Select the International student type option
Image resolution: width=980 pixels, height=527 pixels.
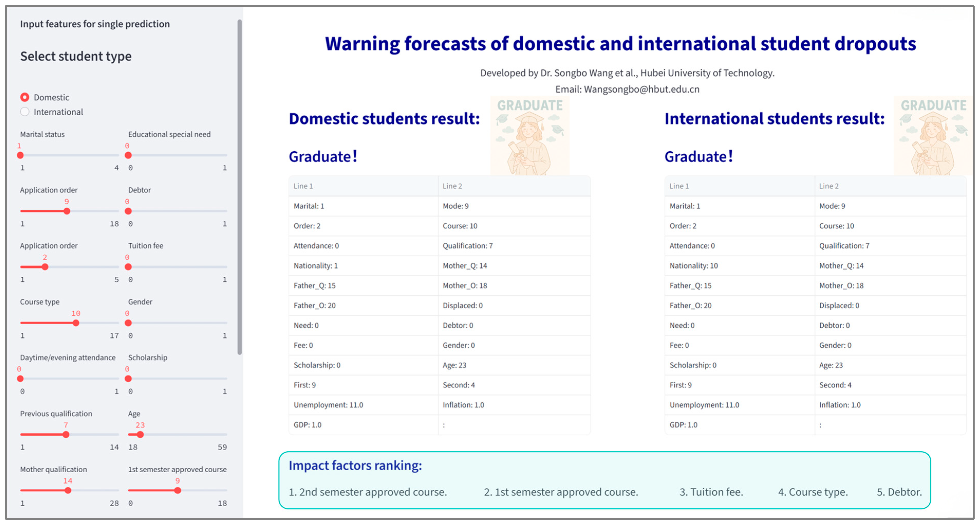[x=25, y=112]
